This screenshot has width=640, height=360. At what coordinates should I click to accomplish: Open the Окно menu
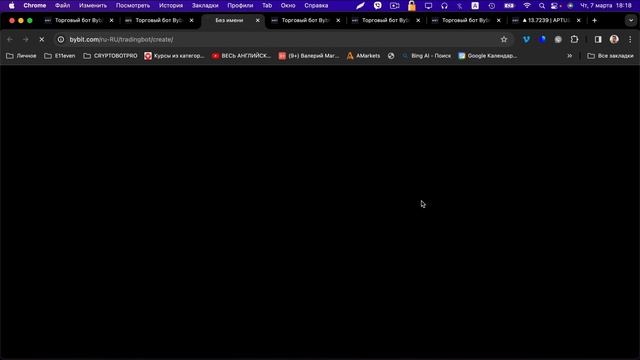(288, 6)
